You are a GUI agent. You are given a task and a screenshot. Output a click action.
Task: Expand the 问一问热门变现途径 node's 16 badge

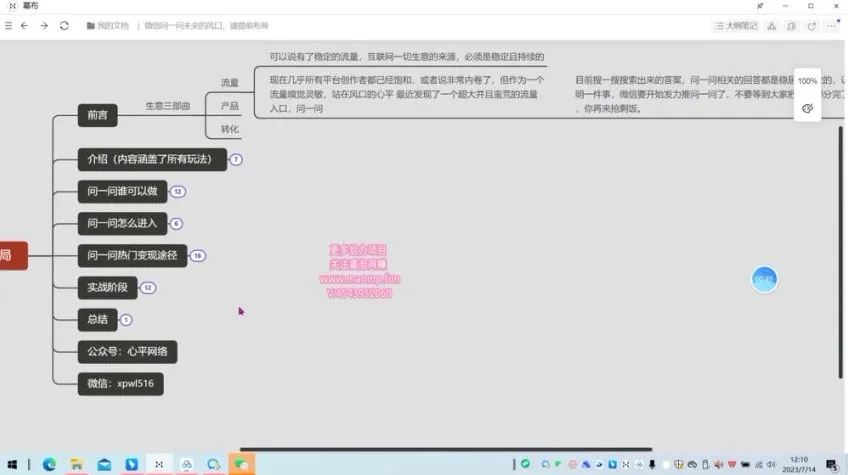[197, 255]
